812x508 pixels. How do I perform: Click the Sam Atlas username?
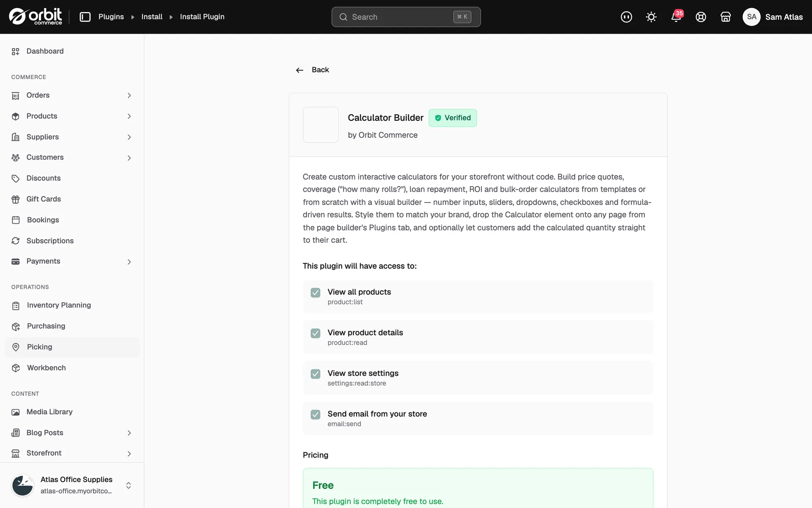(784, 17)
